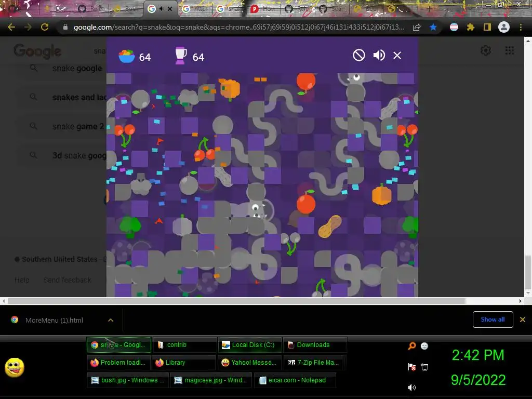This screenshot has width=532, height=399.
Task: View site info via the lock icon
Action: [x=65, y=27]
